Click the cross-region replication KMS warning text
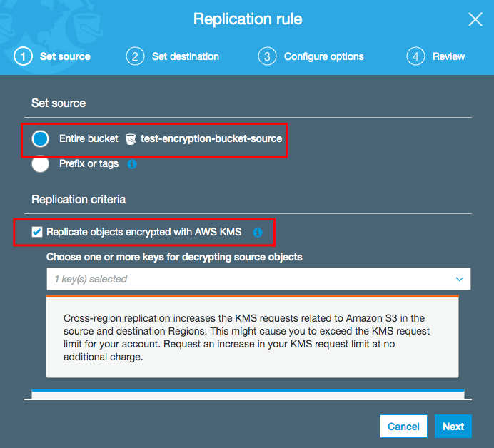494x448 pixels. pos(246,337)
